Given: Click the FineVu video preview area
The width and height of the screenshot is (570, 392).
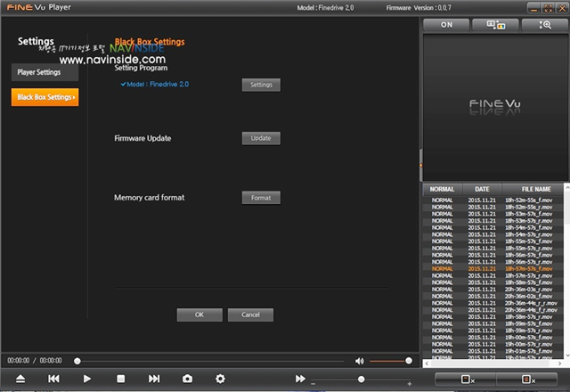Looking at the screenshot, I should tap(495, 107).
